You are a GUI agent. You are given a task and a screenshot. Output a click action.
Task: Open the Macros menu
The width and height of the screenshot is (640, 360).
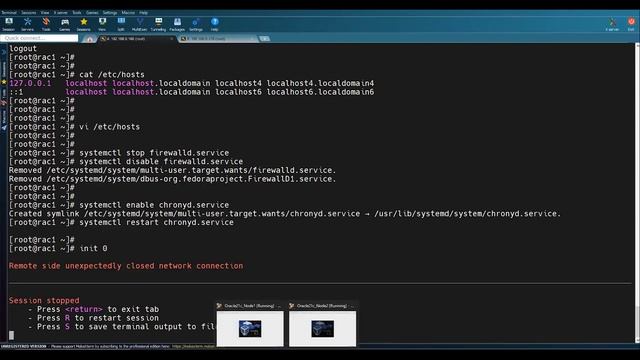128,13
